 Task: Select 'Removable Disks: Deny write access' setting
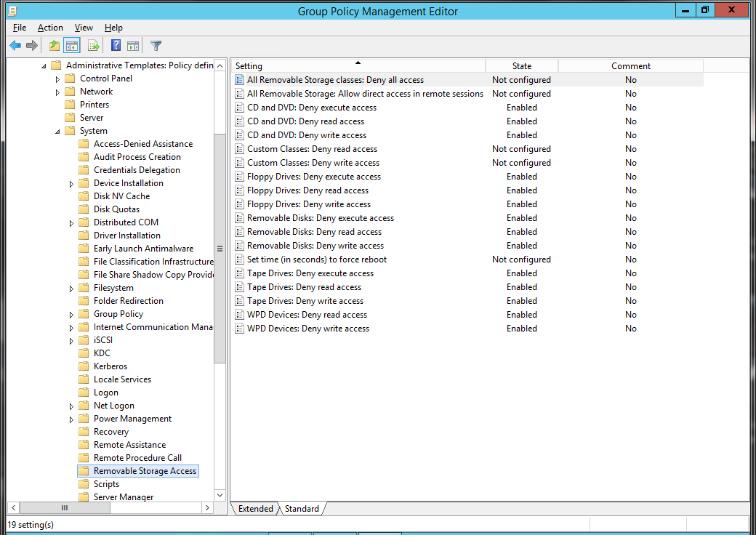[315, 246]
